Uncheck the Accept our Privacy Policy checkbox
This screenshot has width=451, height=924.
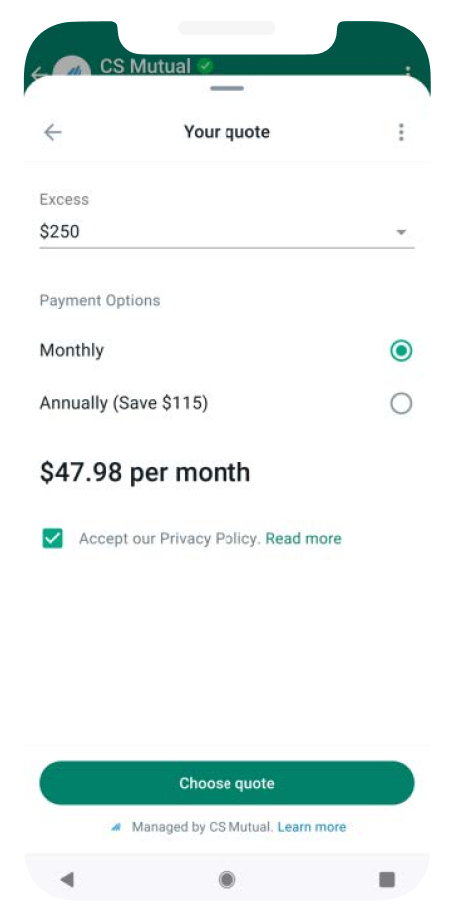[52, 538]
